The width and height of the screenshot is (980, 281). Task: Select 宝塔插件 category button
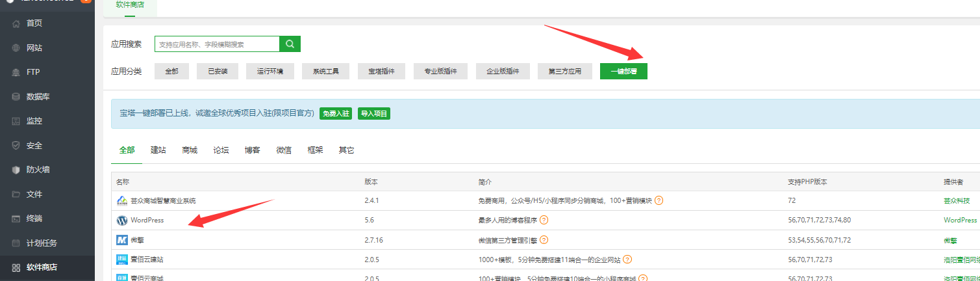click(x=381, y=72)
